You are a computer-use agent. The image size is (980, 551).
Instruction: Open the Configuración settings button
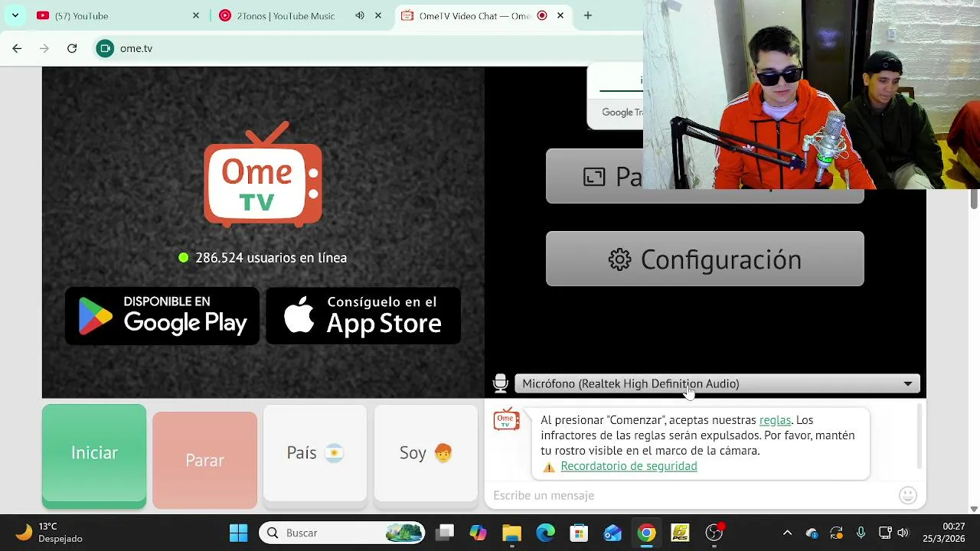pyautogui.click(x=704, y=259)
